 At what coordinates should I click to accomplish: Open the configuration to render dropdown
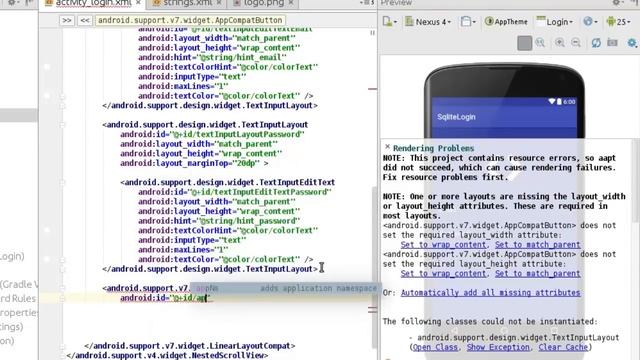pyautogui.click(x=390, y=22)
